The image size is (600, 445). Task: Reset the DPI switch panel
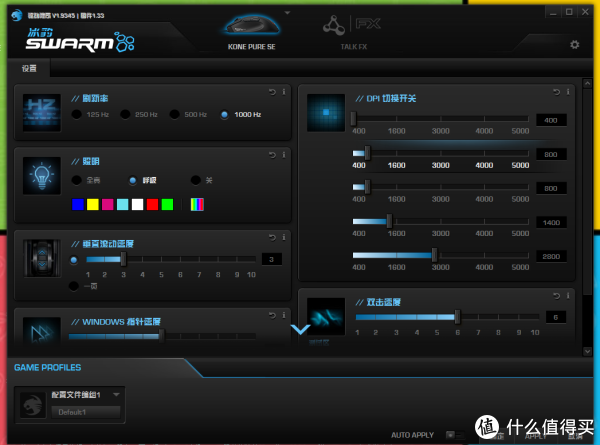click(x=556, y=92)
